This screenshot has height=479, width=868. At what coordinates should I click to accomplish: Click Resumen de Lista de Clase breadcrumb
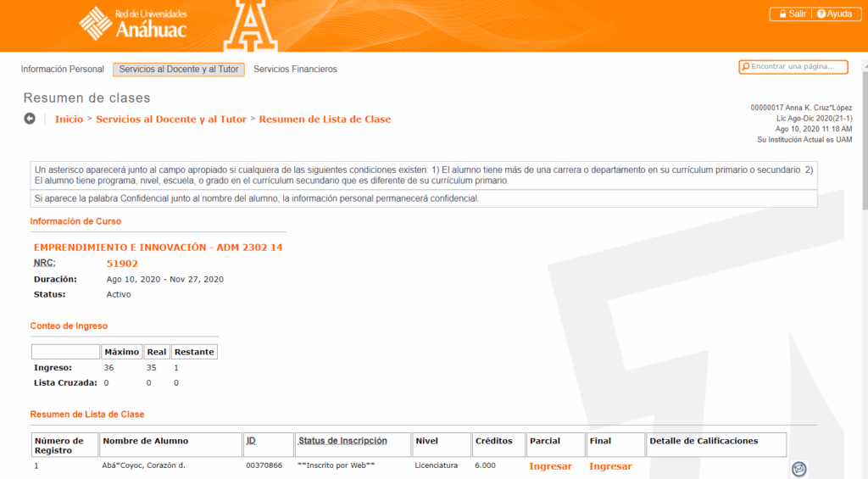pos(325,120)
